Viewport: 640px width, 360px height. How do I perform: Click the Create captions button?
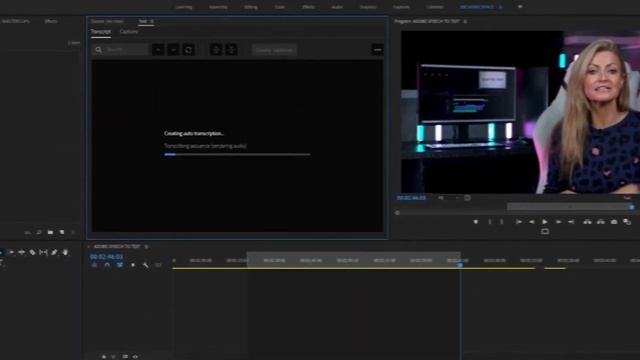(274, 50)
